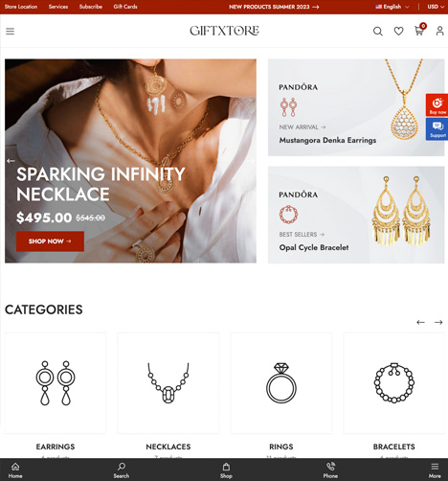Show previous hero slide with left arrow
Screen dimensions: 448x481
11,161
